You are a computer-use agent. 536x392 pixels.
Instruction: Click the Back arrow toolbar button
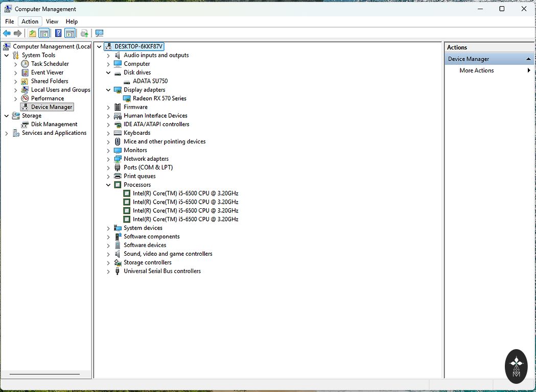7,34
